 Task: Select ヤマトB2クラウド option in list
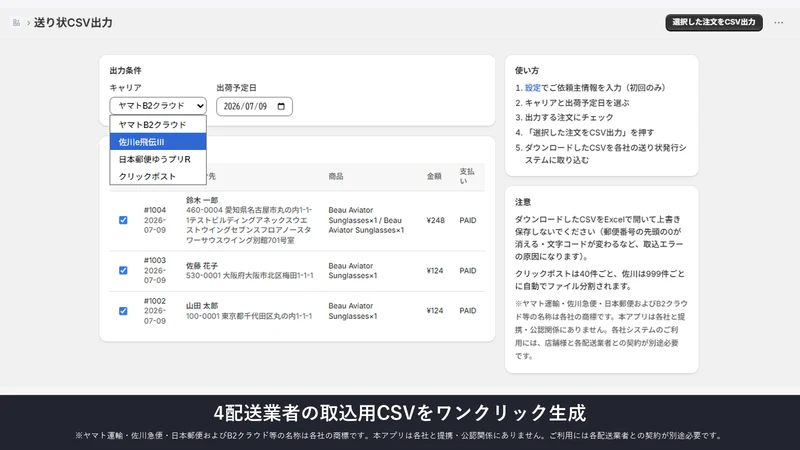click(158, 124)
